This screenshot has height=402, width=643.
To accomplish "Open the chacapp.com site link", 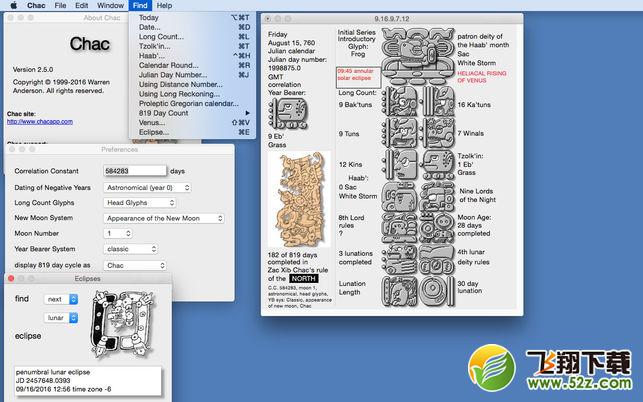I will click(40, 121).
